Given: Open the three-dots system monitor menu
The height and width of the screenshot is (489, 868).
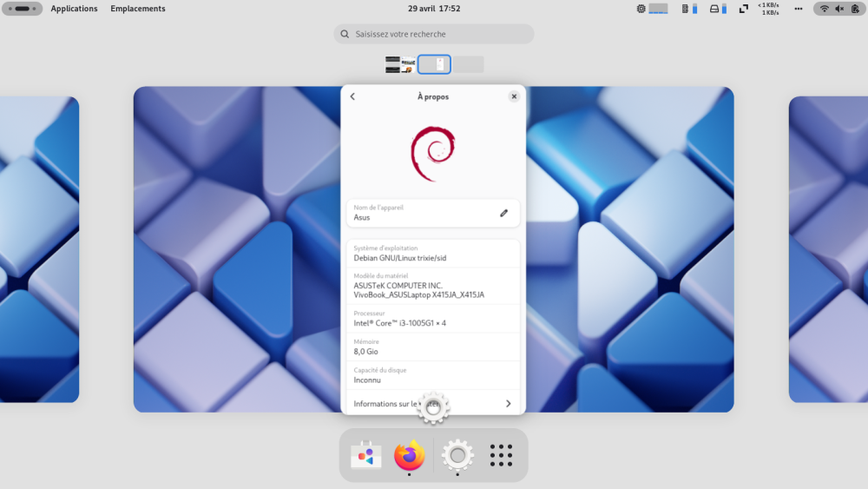Looking at the screenshot, I should 799,9.
